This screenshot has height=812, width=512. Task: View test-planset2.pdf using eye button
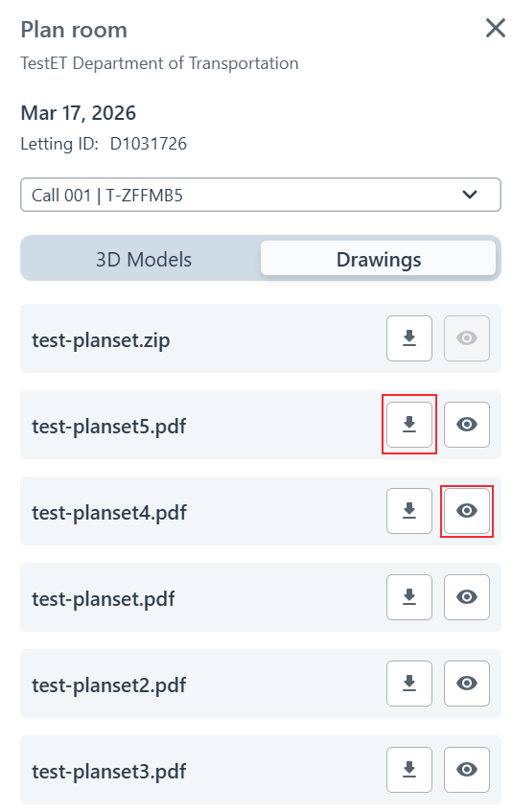click(466, 684)
